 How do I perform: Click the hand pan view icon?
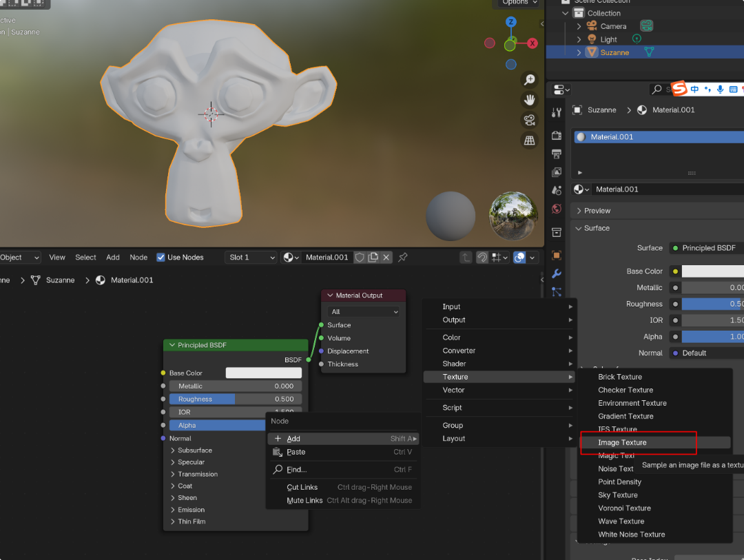coord(529,100)
